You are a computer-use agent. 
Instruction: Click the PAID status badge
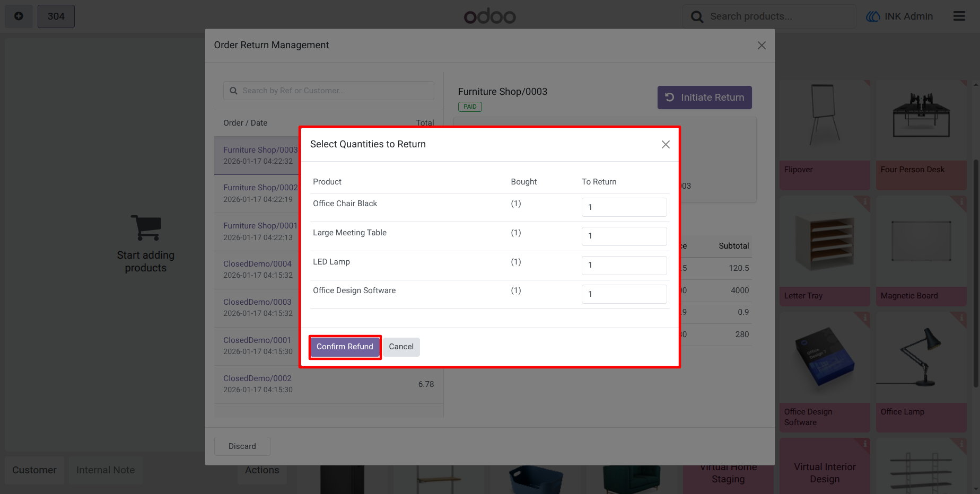[470, 107]
